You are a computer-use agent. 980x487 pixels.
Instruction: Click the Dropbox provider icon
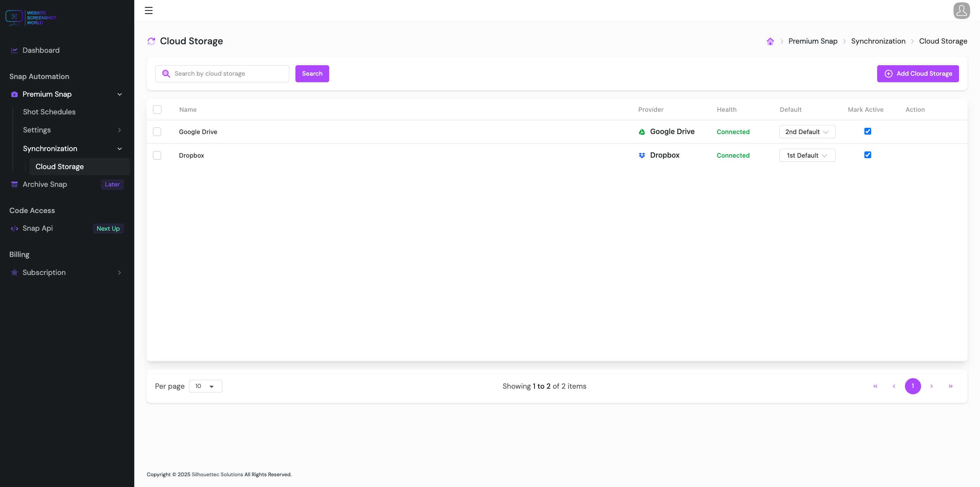641,155
